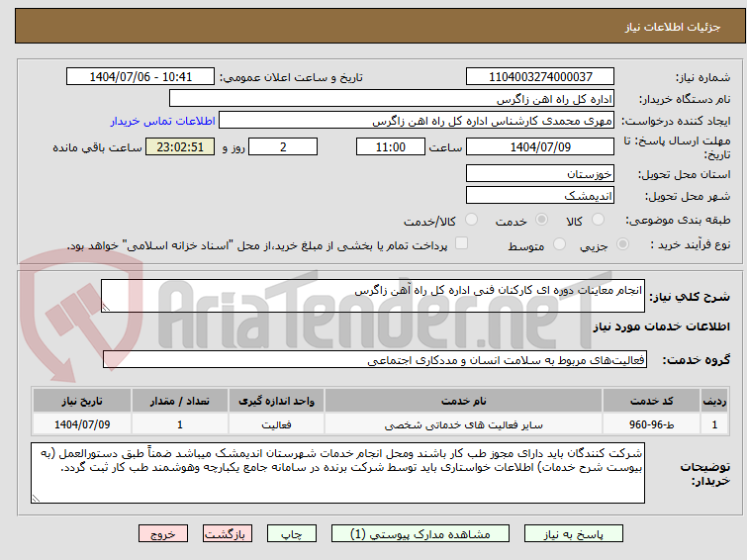
Task: Click the شهر محل تحویل field اندیمشک
Action: click(540, 195)
